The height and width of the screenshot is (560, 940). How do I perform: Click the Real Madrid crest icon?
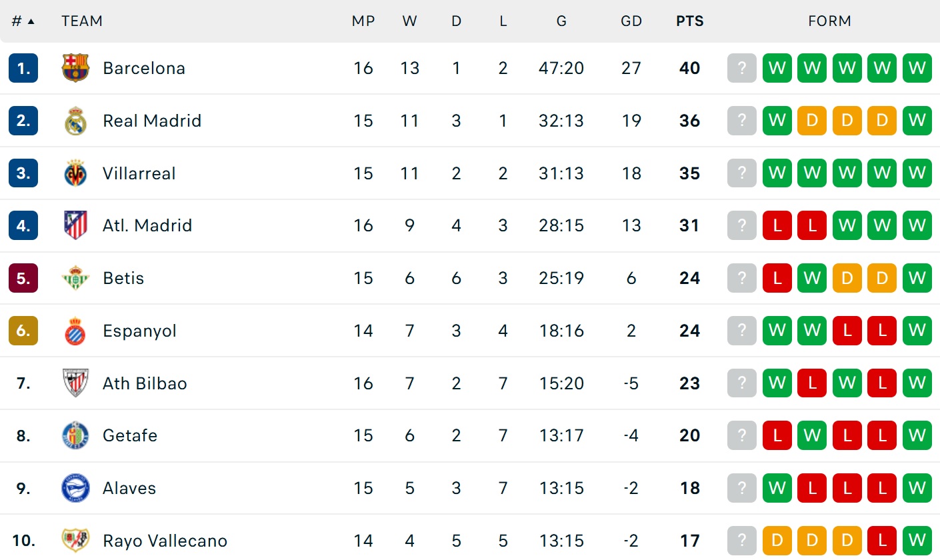75,121
